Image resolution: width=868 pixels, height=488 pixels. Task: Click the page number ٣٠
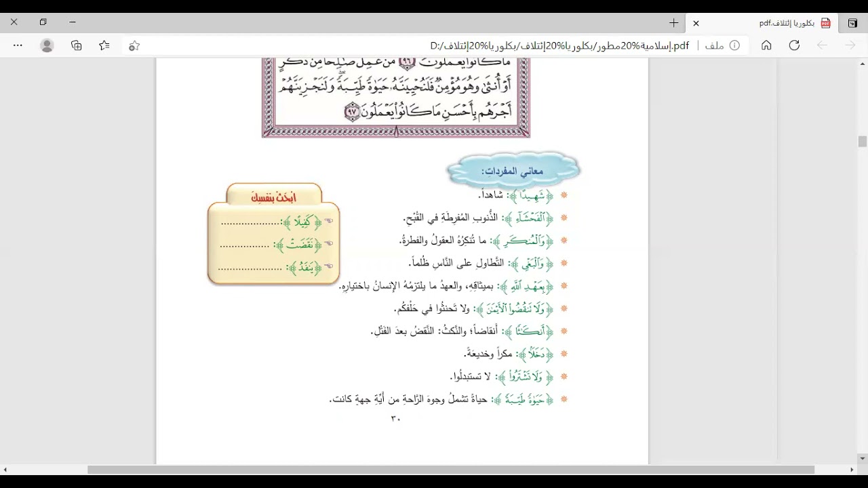click(395, 418)
